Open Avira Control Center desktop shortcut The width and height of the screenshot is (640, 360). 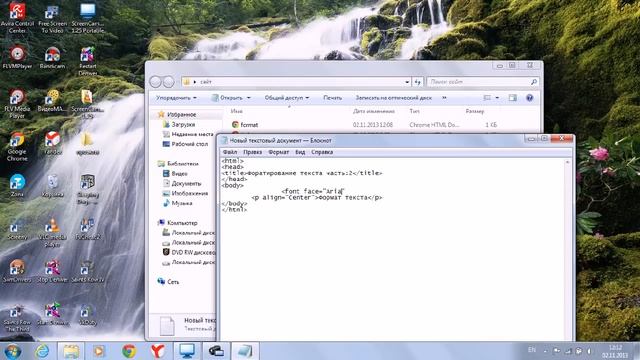tap(17, 17)
